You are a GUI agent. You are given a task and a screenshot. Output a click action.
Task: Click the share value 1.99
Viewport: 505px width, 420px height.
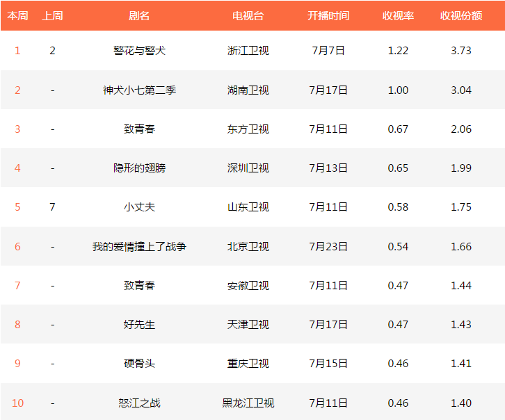[x=461, y=168]
